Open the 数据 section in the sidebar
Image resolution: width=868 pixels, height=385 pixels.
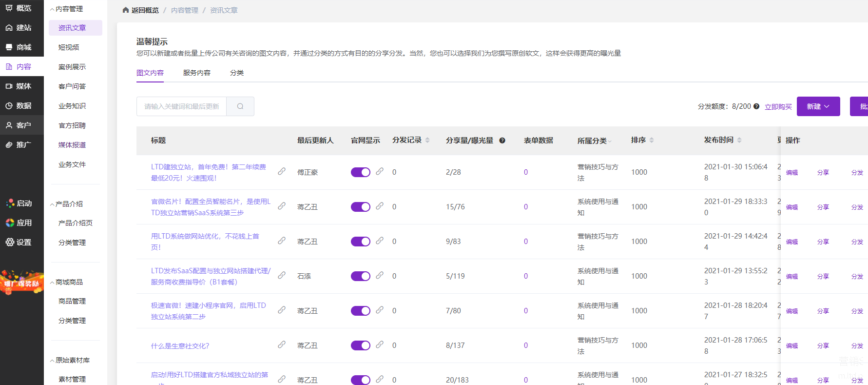click(x=22, y=106)
